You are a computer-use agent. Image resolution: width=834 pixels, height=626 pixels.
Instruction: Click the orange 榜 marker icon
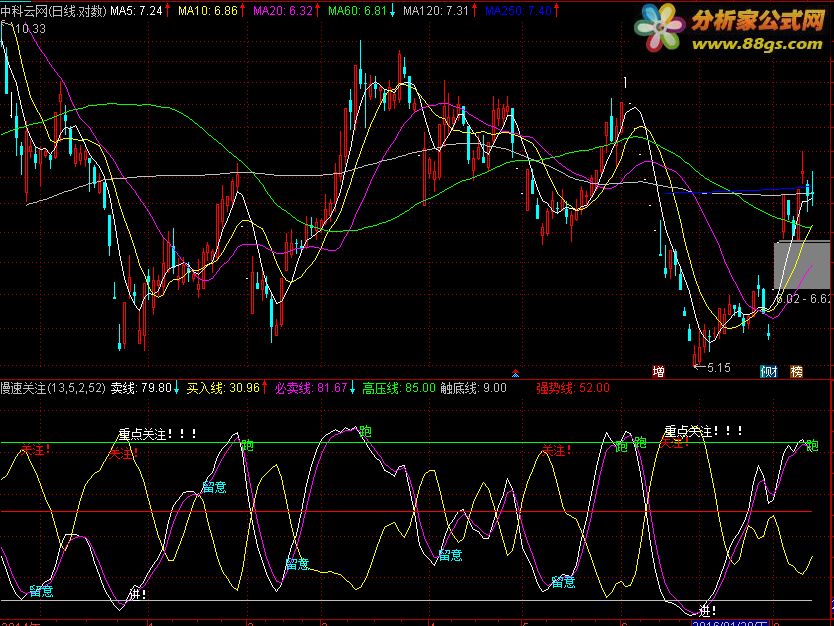coord(796,371)
